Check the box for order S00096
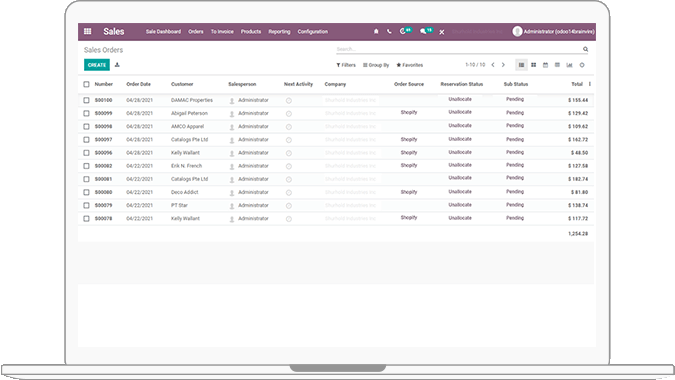This screenshot has height=380, width=675. coord(87,153)
